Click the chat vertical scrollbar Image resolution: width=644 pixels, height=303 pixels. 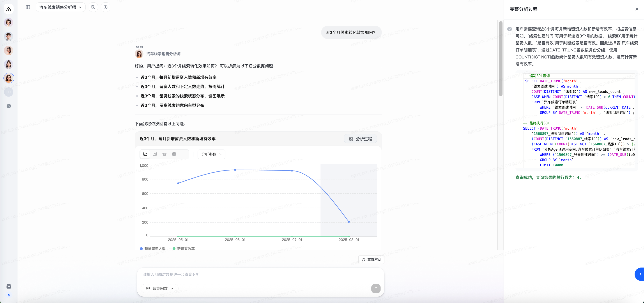[501, 59]
